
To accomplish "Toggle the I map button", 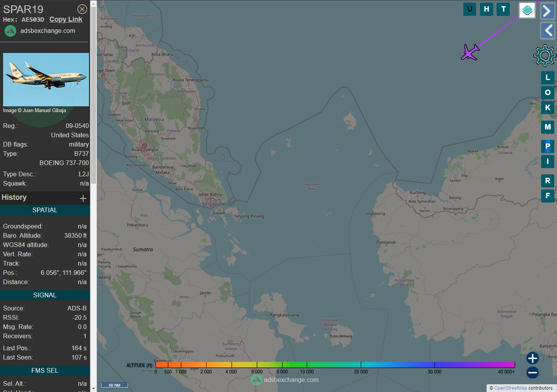I will pyautogui.click(x=548, y=161).
